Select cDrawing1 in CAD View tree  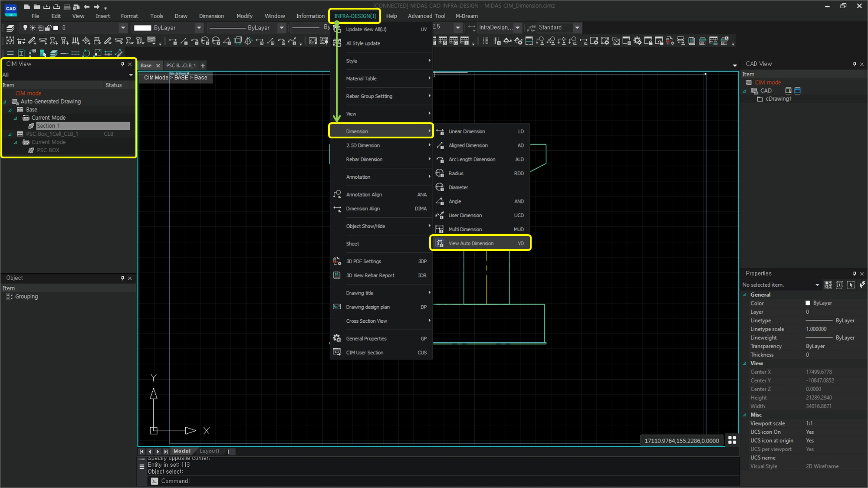click(x=779, y=99)
